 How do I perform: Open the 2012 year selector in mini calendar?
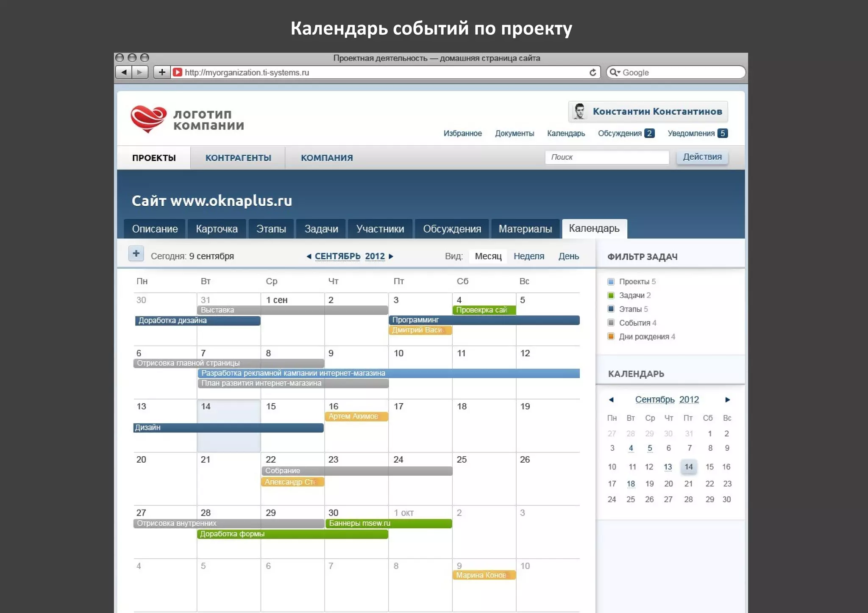(689, 399)
